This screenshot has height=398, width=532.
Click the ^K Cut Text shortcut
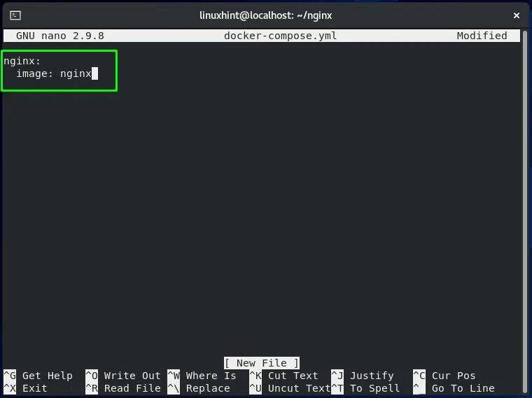click(x=283, y=376)
